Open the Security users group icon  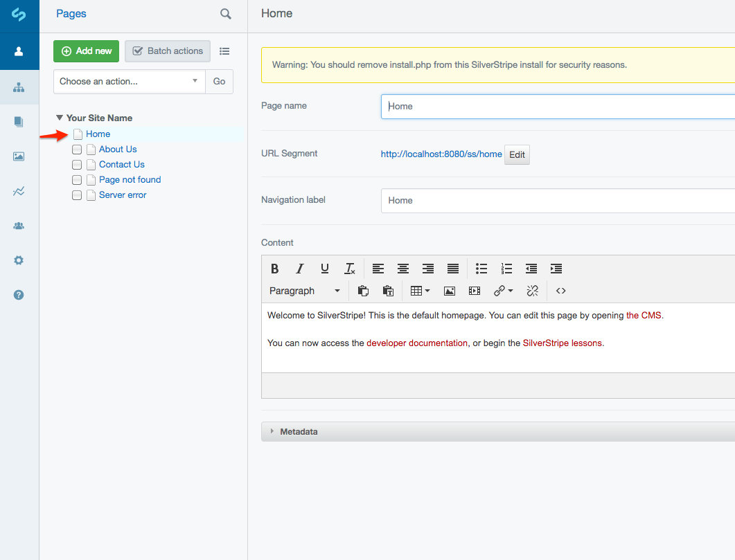click(x=19, y=226)
